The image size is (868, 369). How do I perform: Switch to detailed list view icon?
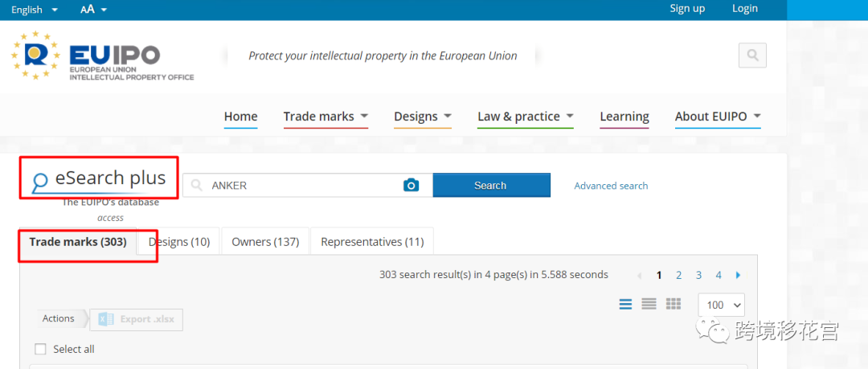(625, 304)
